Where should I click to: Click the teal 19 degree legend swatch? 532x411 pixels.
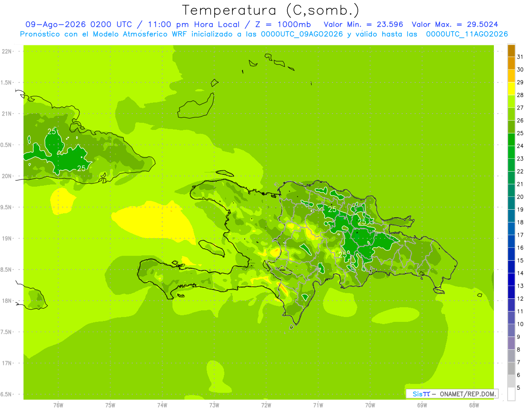click(x=511, y=203)
